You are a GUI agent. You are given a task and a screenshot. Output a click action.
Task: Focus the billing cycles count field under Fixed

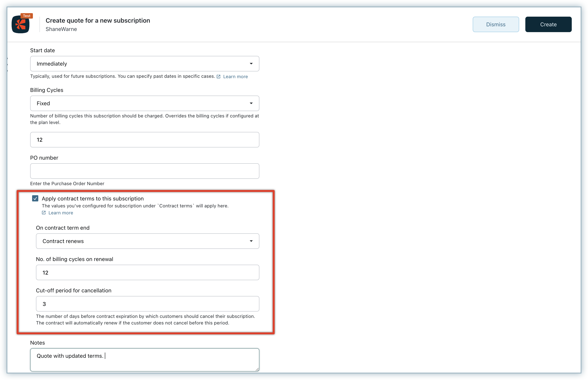coord(144,140)
